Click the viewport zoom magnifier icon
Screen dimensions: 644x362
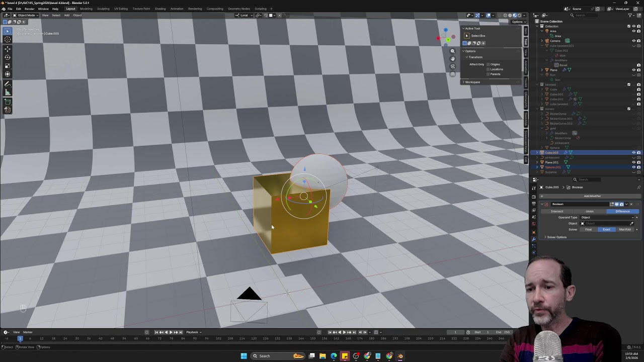pyautogui.click(x=452, y=51)
